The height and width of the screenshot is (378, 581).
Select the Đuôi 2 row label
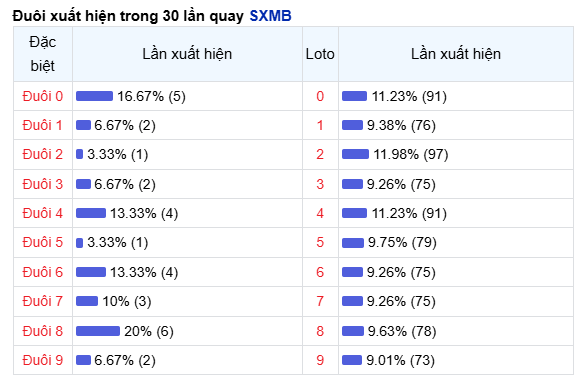tap(43, 154)
